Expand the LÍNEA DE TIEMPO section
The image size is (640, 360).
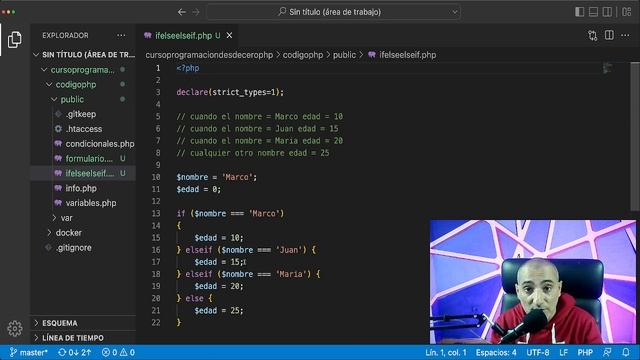[x=84, y=338]
